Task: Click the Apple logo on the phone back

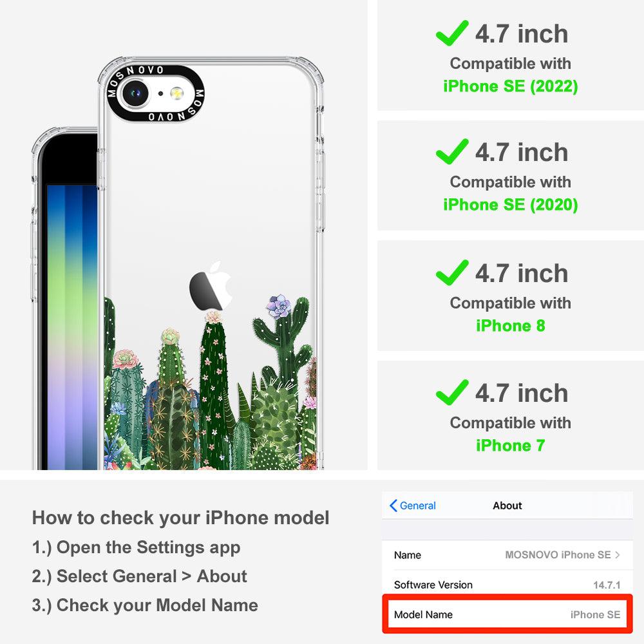Action: [211, 286]
